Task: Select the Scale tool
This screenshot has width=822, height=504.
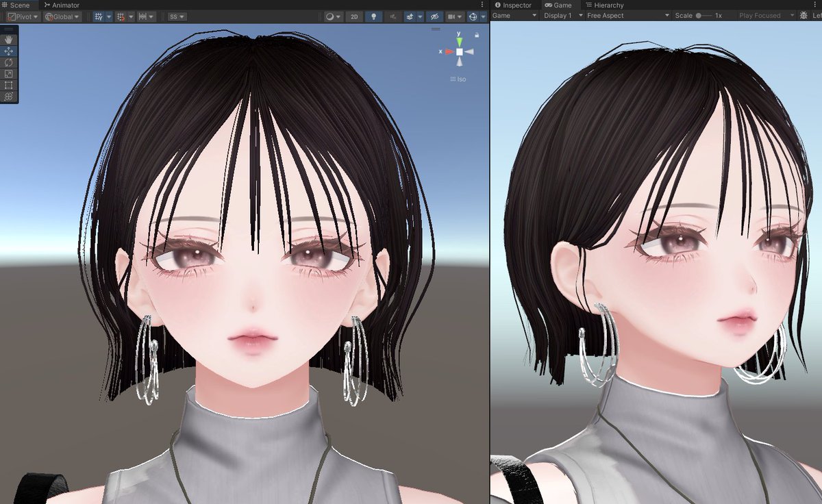Action: (x=9, y=74)
